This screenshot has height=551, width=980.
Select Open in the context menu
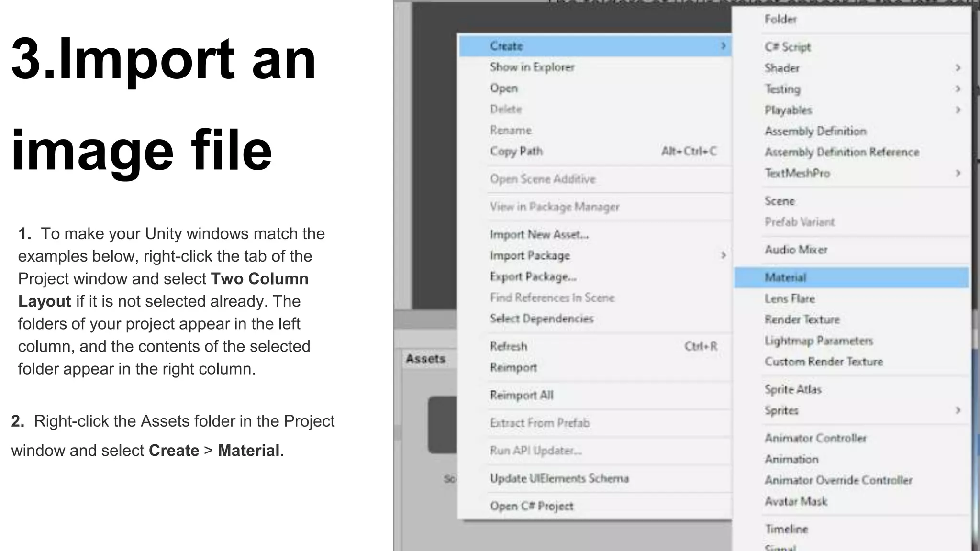click(x=595, y=88)
